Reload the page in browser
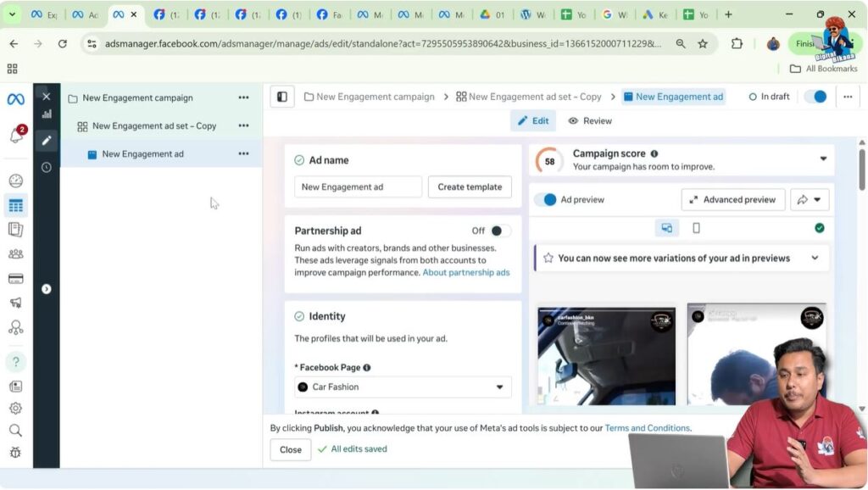The width and height of the screenshot is (868, 490). tap(63, 44)
